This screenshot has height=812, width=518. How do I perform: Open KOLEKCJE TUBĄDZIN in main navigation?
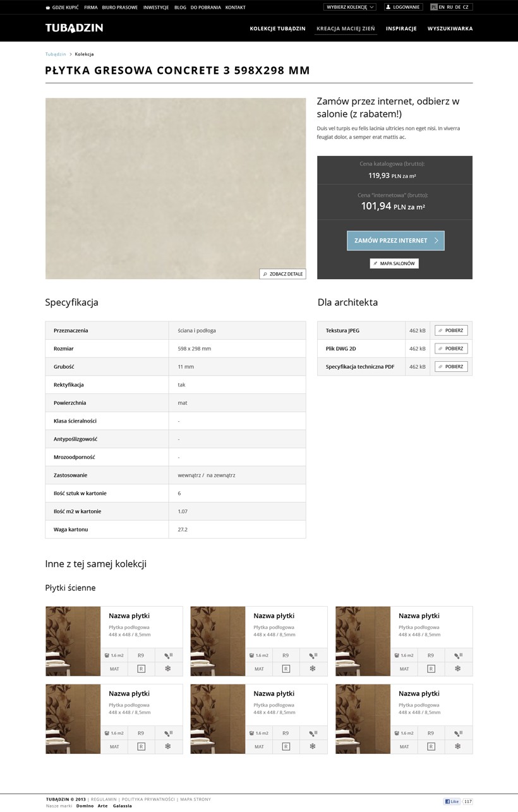click(277, 28)
